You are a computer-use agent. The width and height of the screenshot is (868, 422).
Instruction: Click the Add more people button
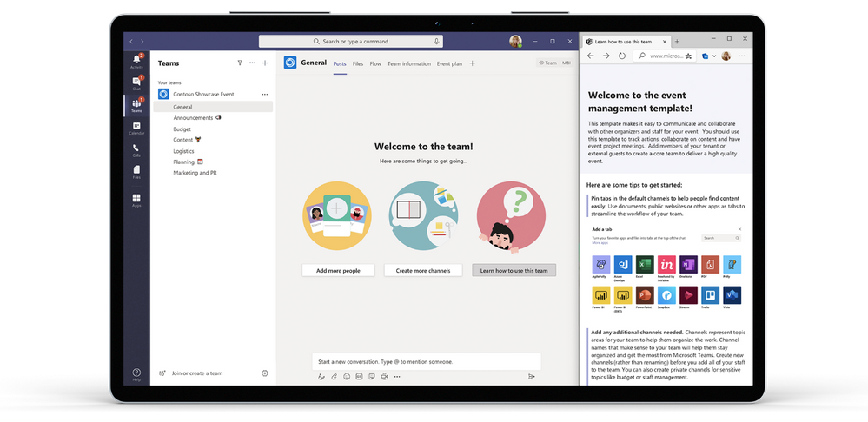tap(338, 270)
